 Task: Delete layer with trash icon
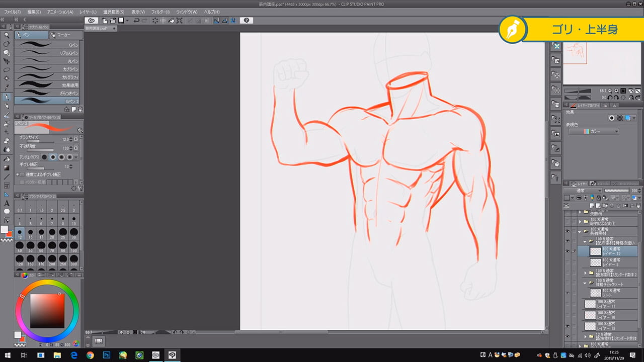639,206
